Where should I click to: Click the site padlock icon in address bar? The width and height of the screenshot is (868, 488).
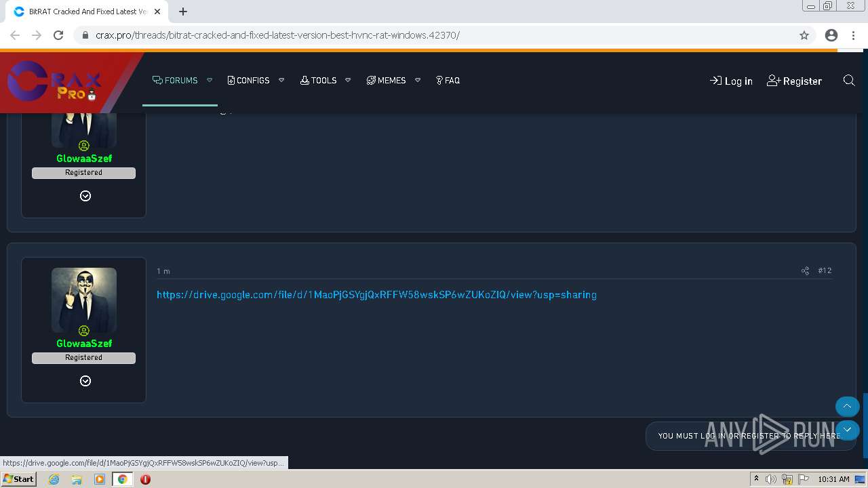(x=85, y=35)
